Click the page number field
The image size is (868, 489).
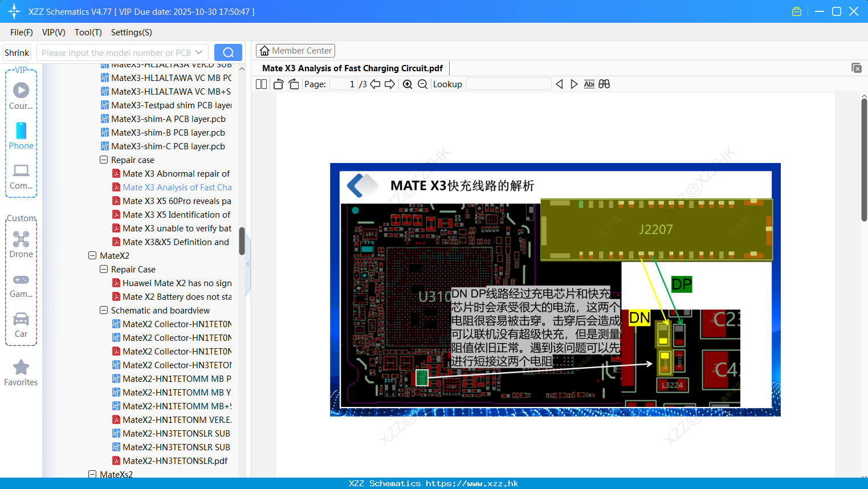click(343, 84)
